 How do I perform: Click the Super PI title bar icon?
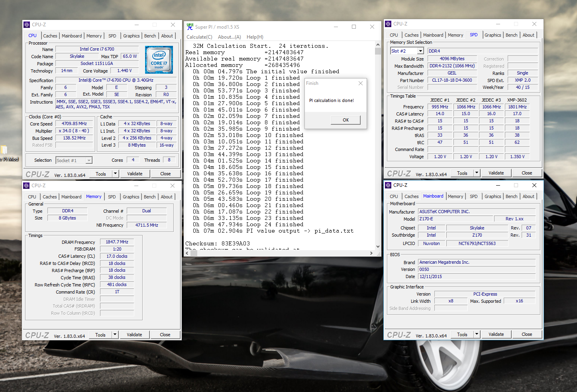[x=190, y=27]
